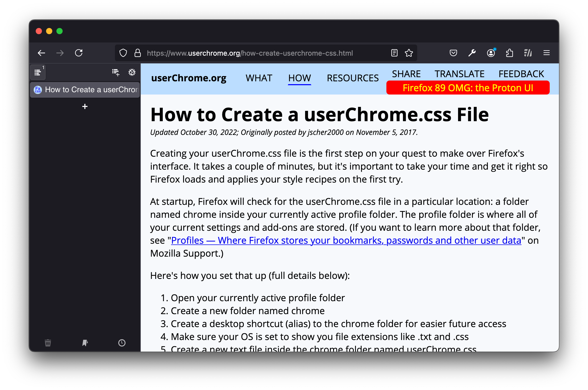Toggle the Sidebery sidebar toolbar button

[x=528, y=53]
